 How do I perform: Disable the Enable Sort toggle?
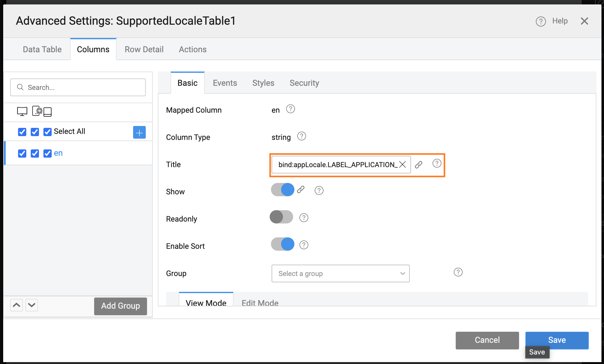coord(282,244)
